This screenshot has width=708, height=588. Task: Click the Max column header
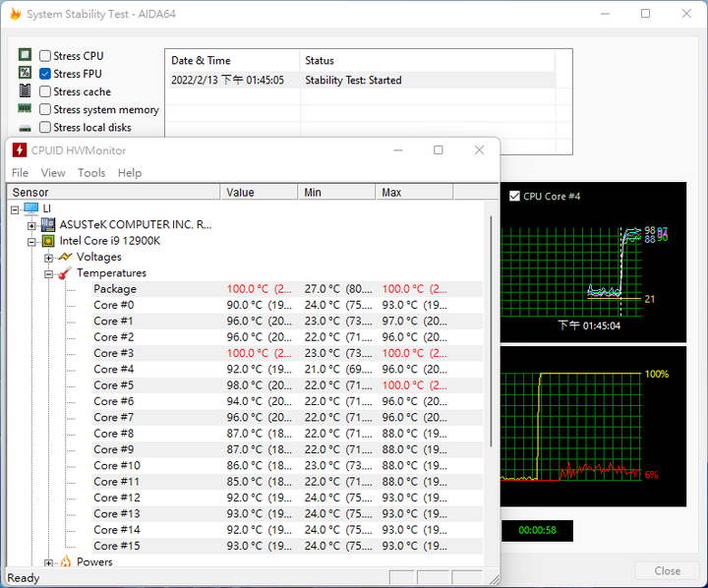click(x=415, y=192)
